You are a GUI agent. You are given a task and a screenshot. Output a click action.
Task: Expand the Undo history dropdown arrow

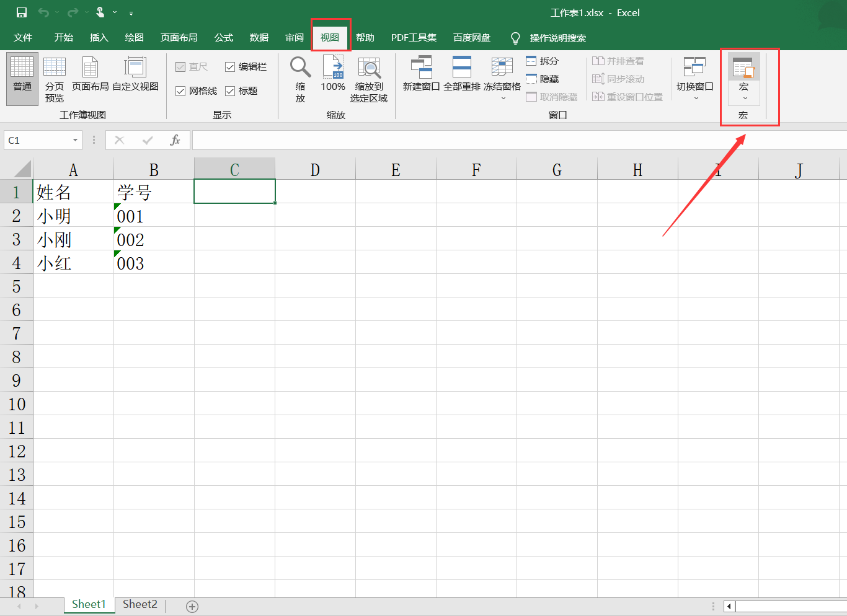(x=57, y=12)
